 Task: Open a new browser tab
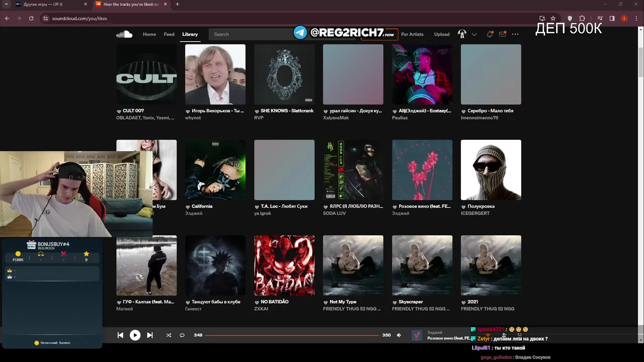point(177,5)
